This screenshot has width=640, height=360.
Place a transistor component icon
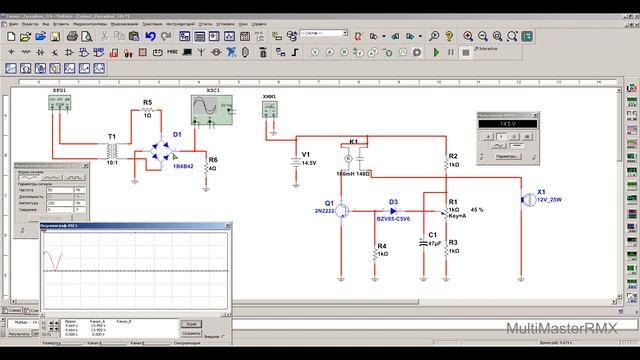(55, 52)
